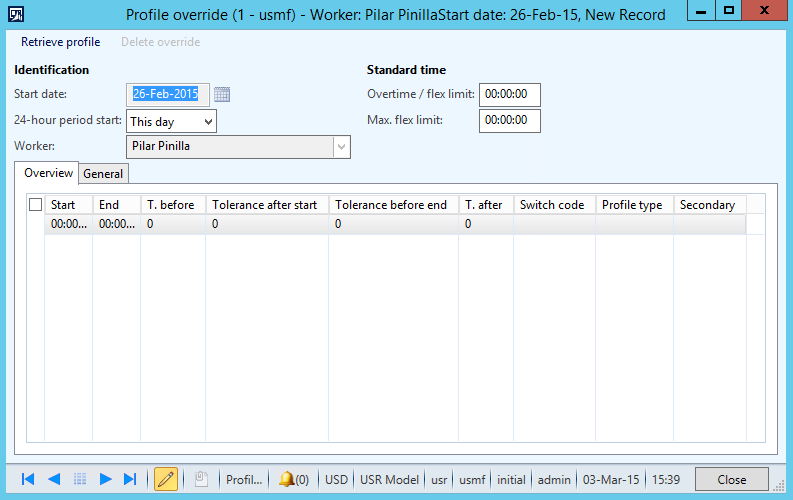Click the next record arrow
Image resolution: width=793 pixels, height=500 pixels.
click(105, 479)
